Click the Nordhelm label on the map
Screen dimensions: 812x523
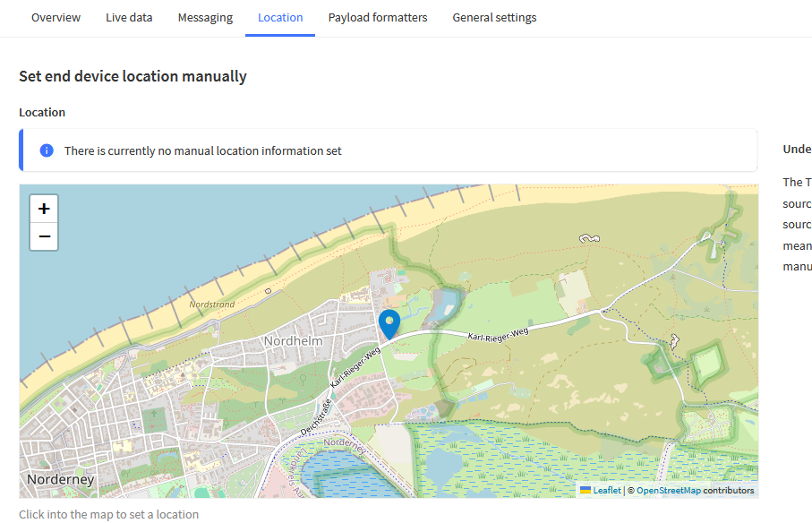coord(293,341)
